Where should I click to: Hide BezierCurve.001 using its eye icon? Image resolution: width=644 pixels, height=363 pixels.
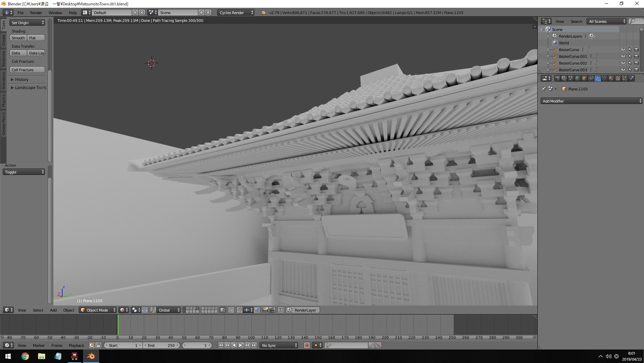(623, 56)
